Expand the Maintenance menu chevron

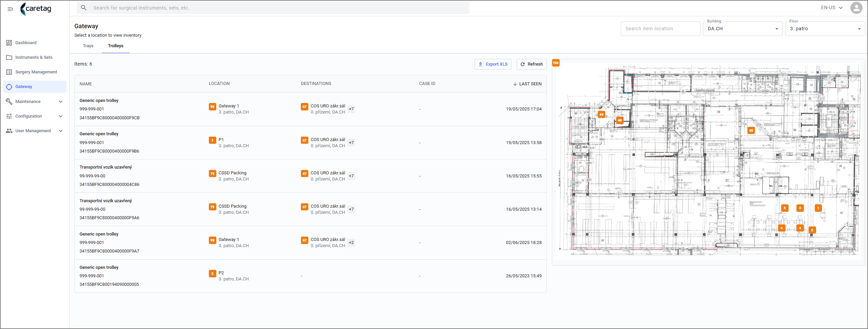point(61,102)
